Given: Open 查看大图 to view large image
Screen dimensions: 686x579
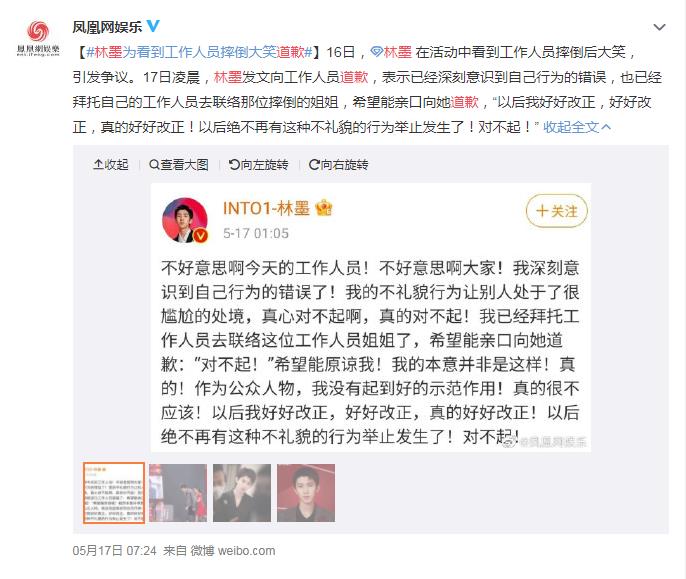Looking at the screenshot, I should click(178, 165).
